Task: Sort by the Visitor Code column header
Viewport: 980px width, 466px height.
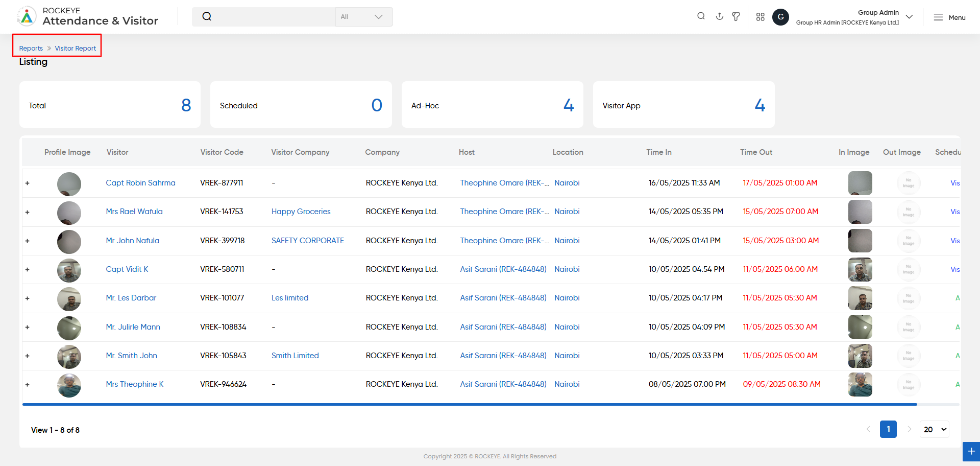Action: [x=222, y=152]
